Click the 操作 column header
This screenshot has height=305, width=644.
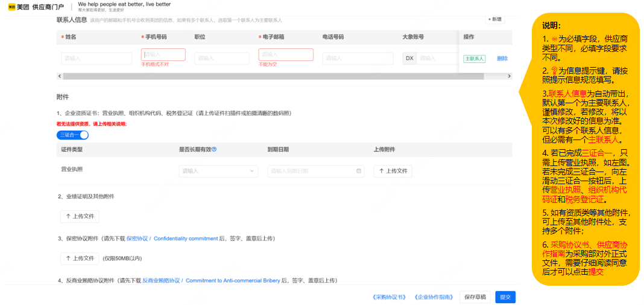click(x=469, y=37)
